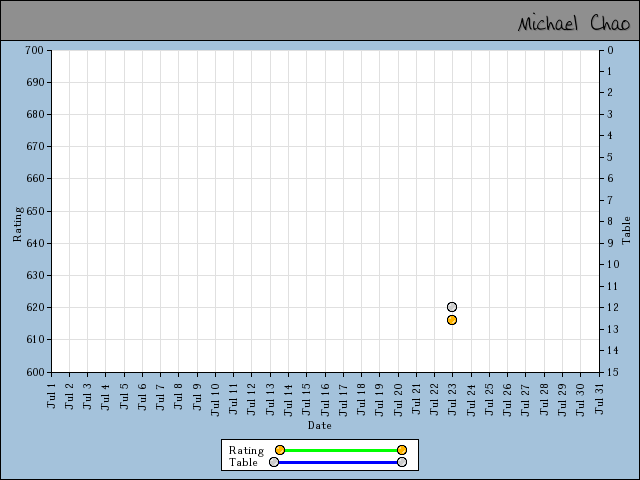This screenshot has width=640, height=480.
Task: Click the 'Rating' legend label
Action: (246, 450)
